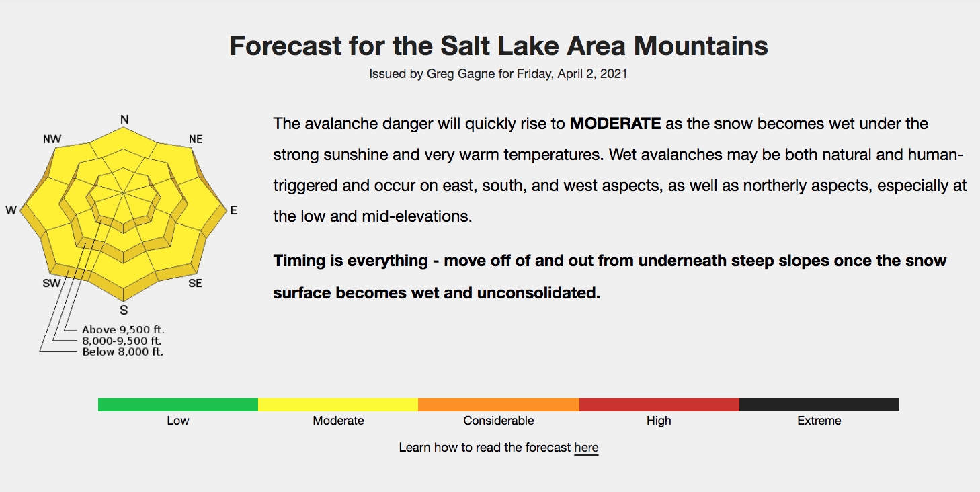Click the orange Considerable danger color bar
Viewport: 980px width, 492px height.
499,404
